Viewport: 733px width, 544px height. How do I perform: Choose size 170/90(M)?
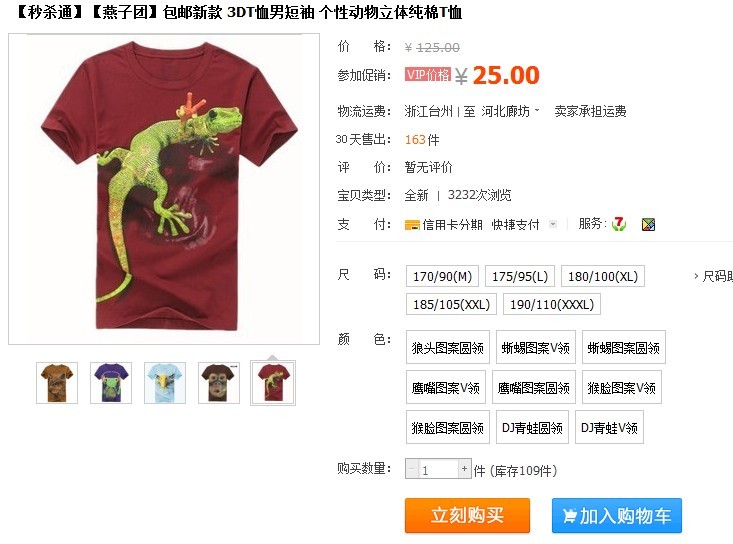coord(442,276)
